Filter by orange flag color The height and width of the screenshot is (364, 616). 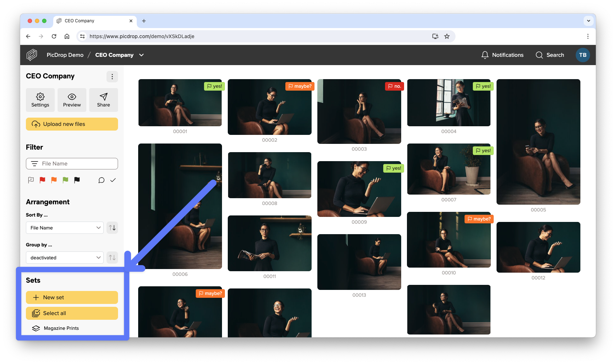pos(54,180)
